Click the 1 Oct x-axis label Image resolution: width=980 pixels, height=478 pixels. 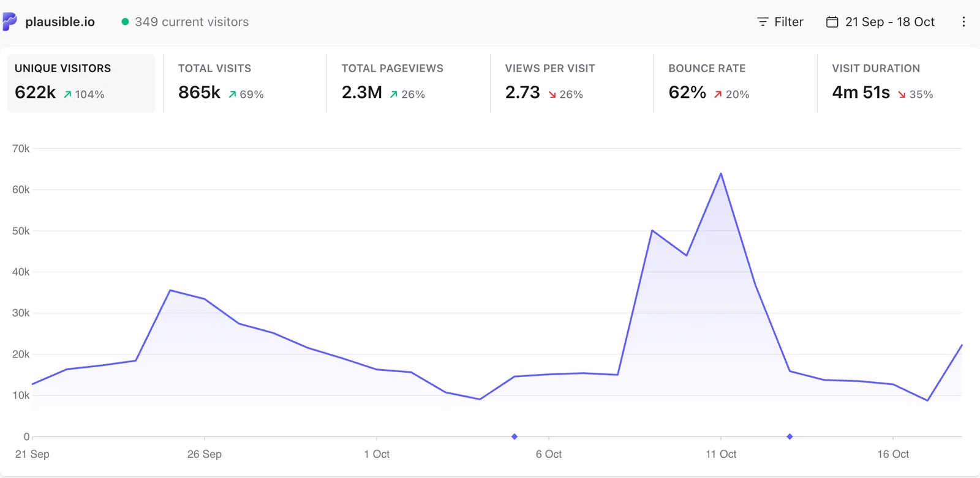tap(377, 454)
